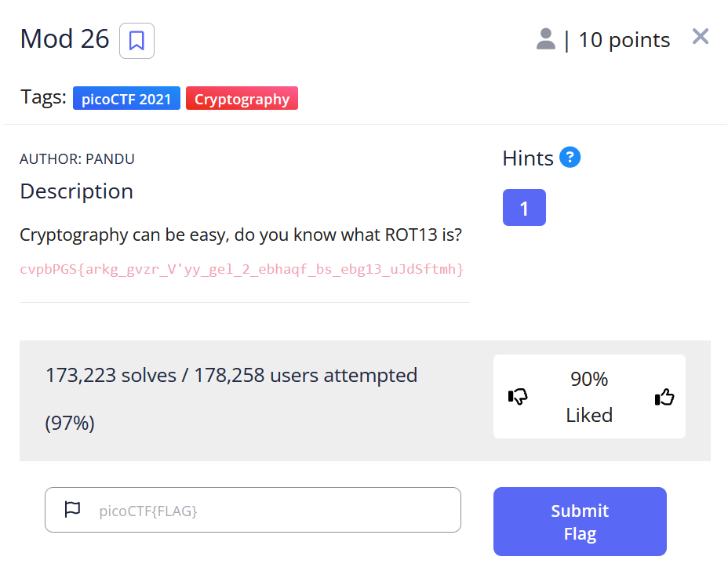Bookmark the Mod 26 challenge
The height and width of the screenshot is (582, 728).
point(136,41)
